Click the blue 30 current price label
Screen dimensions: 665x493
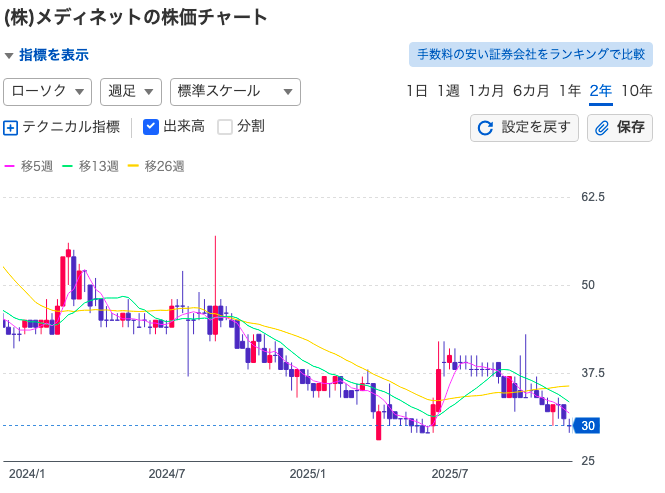click(588, 426)
